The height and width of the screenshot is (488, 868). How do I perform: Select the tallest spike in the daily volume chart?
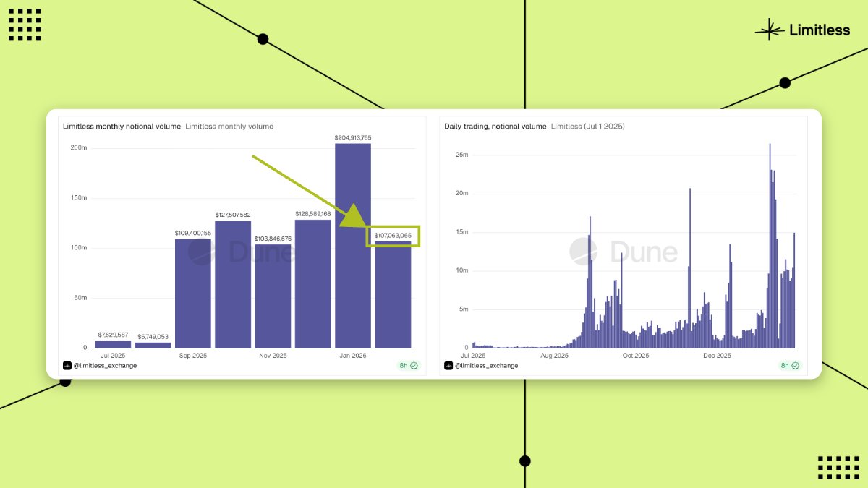(x=770, y=246)
